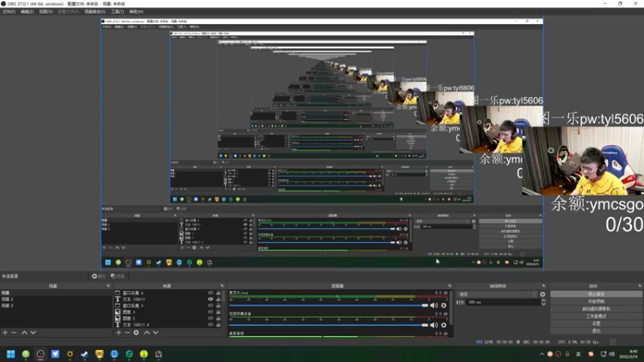
Task: Open 设置 settings in controls panel
Action: 596,323
